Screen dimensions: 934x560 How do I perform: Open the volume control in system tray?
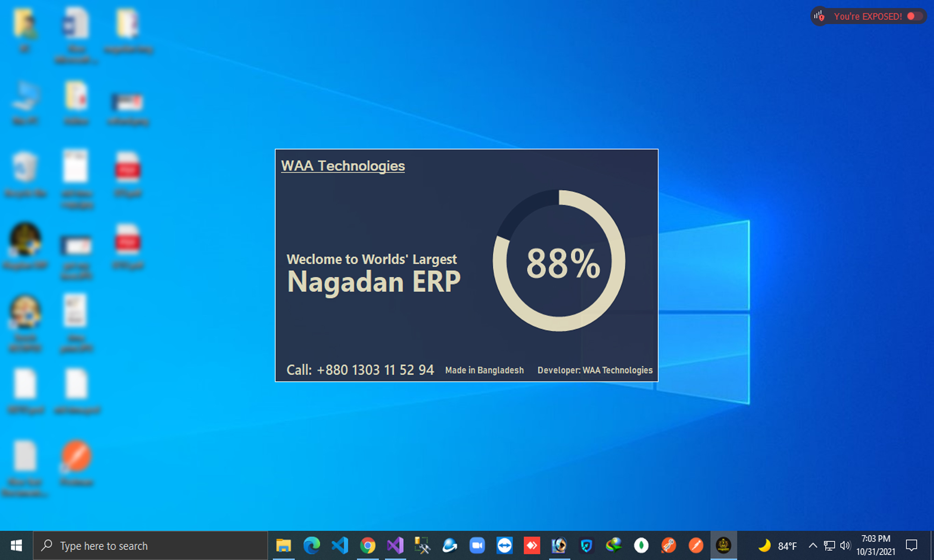tap(845, 545)
